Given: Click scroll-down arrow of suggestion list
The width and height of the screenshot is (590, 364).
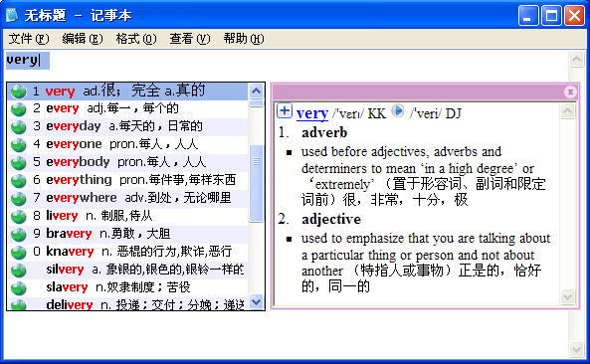Looking at the screenshot, I should [x=257, y=302].
